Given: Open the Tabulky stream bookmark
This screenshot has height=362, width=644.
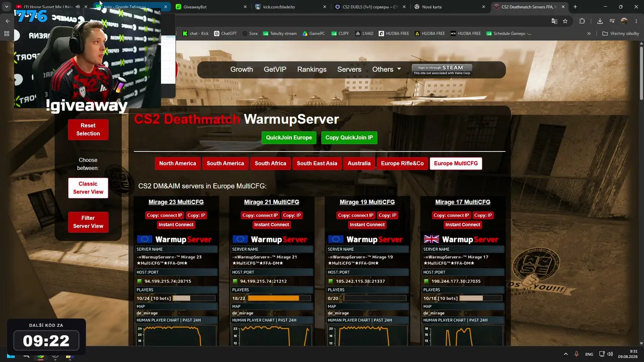Looking at the screenshot, I should coord(280,34).
